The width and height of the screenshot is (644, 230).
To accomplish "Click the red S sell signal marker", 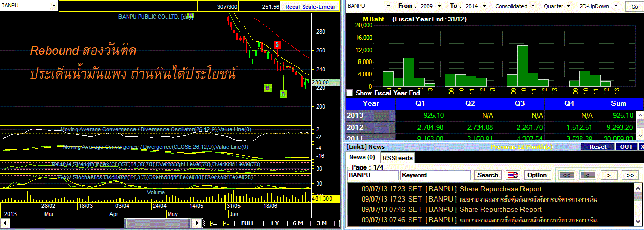I will 277,44.
